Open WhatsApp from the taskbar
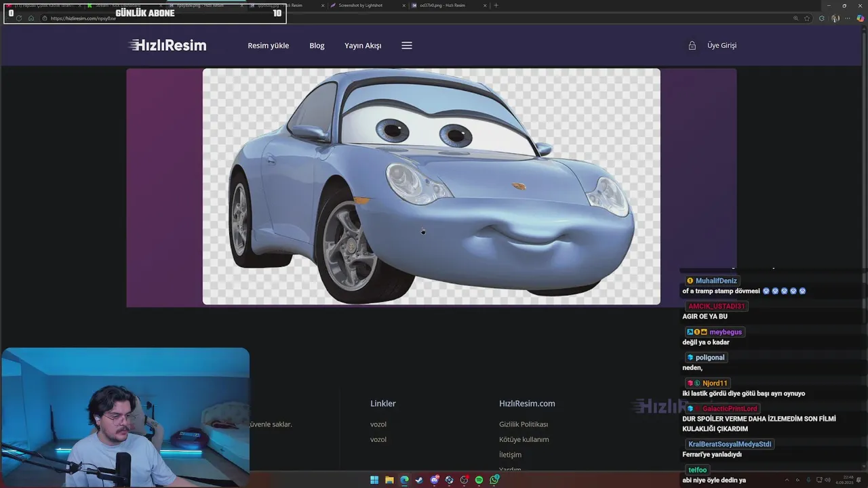The image size is (868, 488). (x=494, y=480)
